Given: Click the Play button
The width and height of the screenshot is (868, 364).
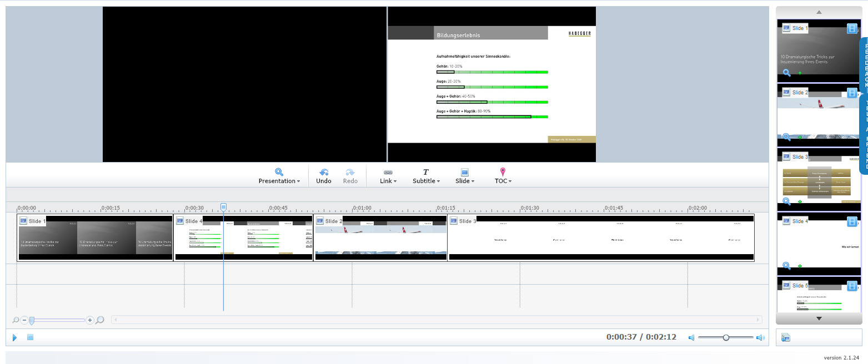Looking at the screenshot, I should point(15,337).
